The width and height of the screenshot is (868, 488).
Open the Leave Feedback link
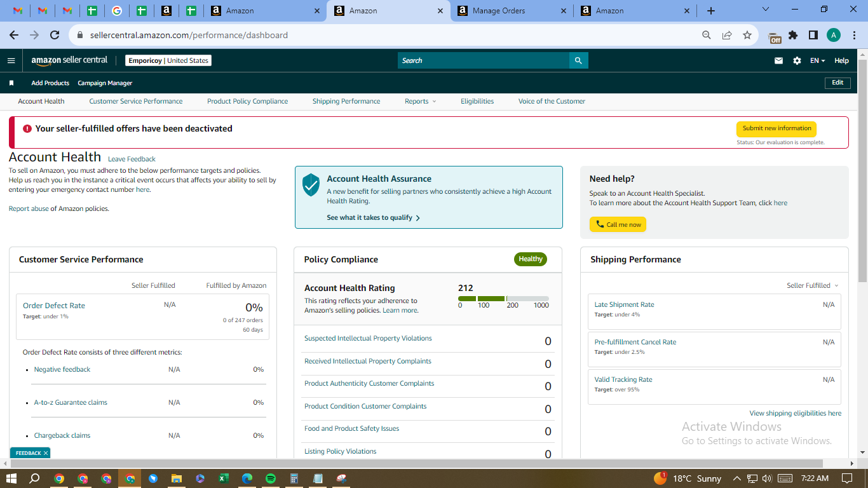coord(132,159)
